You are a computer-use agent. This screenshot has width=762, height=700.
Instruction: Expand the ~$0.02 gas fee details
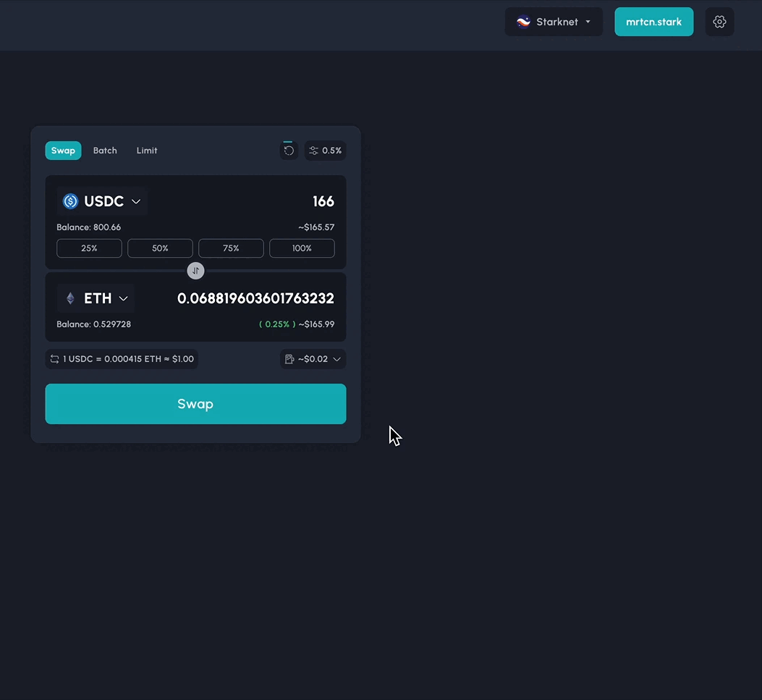click(313, 359)
